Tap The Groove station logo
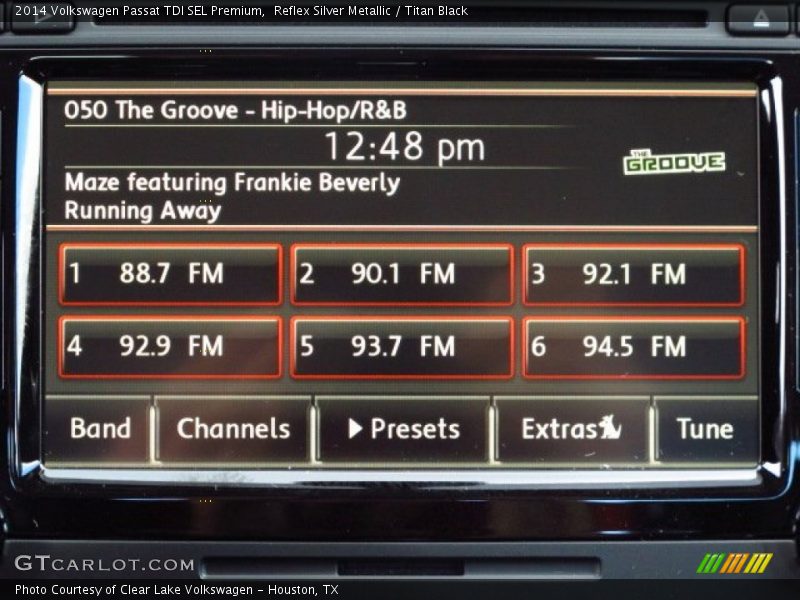 (x=674, y=162)
